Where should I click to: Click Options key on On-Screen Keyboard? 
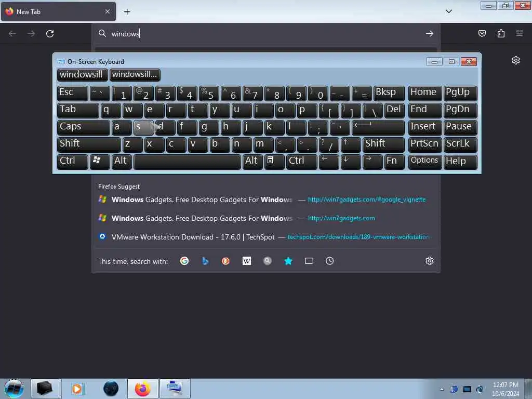[x=425, y=162]
